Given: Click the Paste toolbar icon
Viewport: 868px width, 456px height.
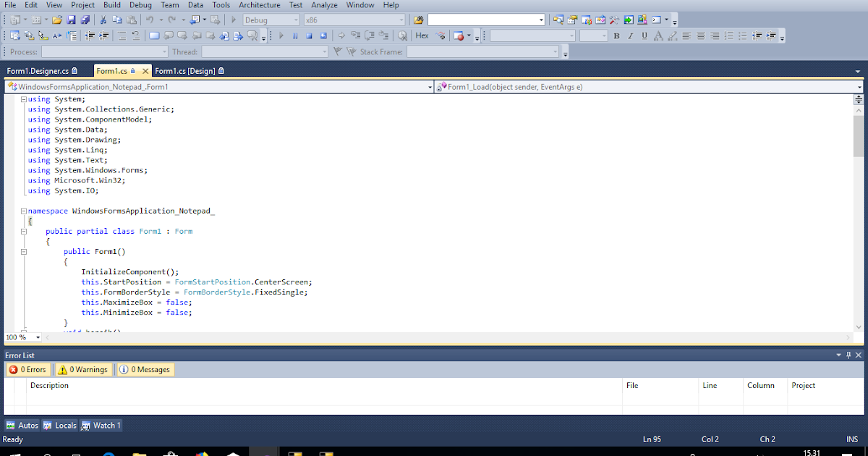Looking at the screenshot, I should 132,20.
